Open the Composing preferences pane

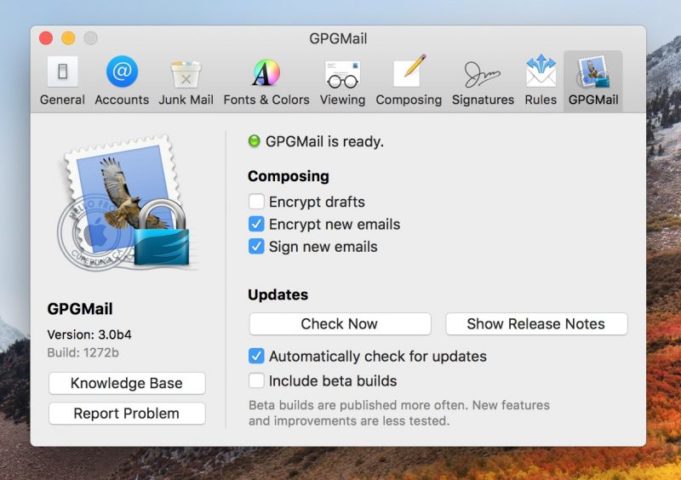point(409,81)
